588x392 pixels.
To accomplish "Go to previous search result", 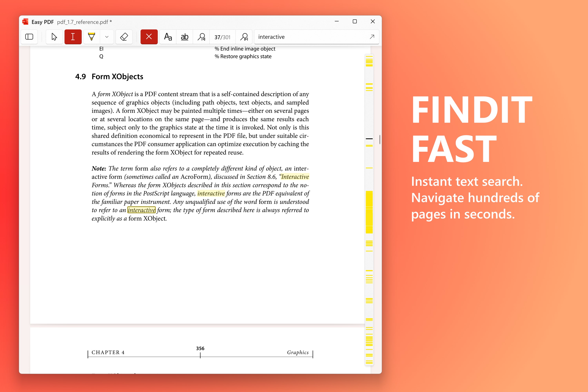I will [201, 37].
